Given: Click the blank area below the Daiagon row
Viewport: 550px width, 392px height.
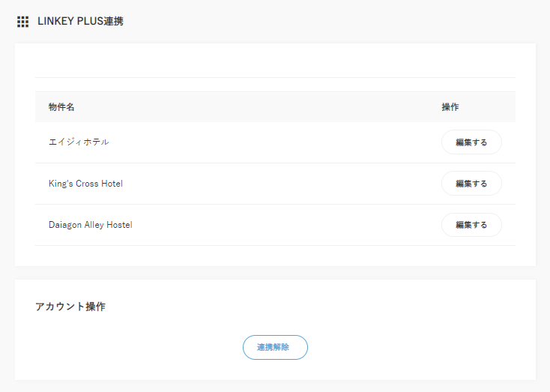Looking at the screenshot, I should 275,255.
